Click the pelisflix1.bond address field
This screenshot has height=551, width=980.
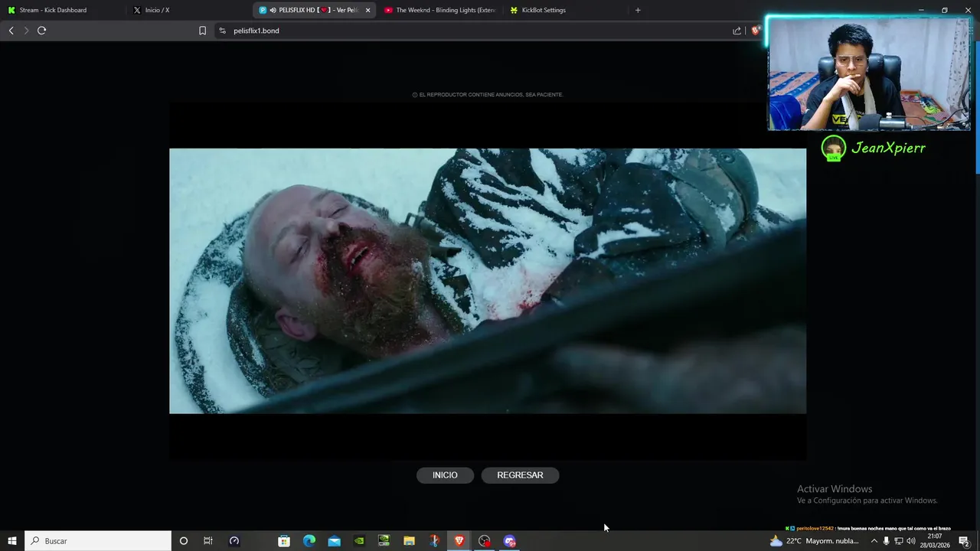pos(475,31)
